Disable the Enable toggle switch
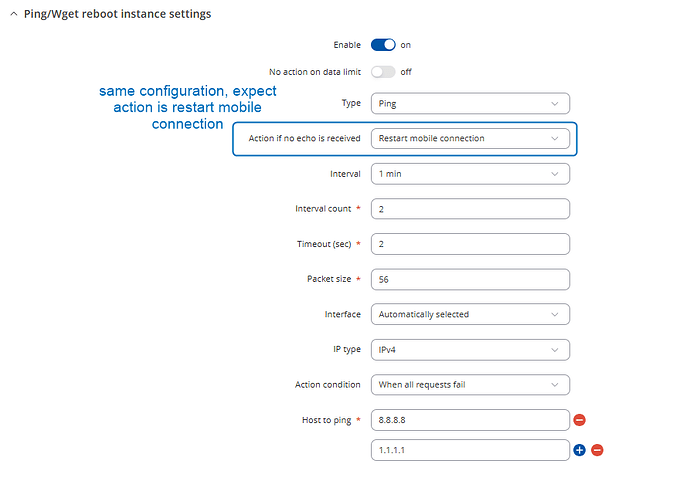This screenshot has width=690, height=491. coord(383,45)
